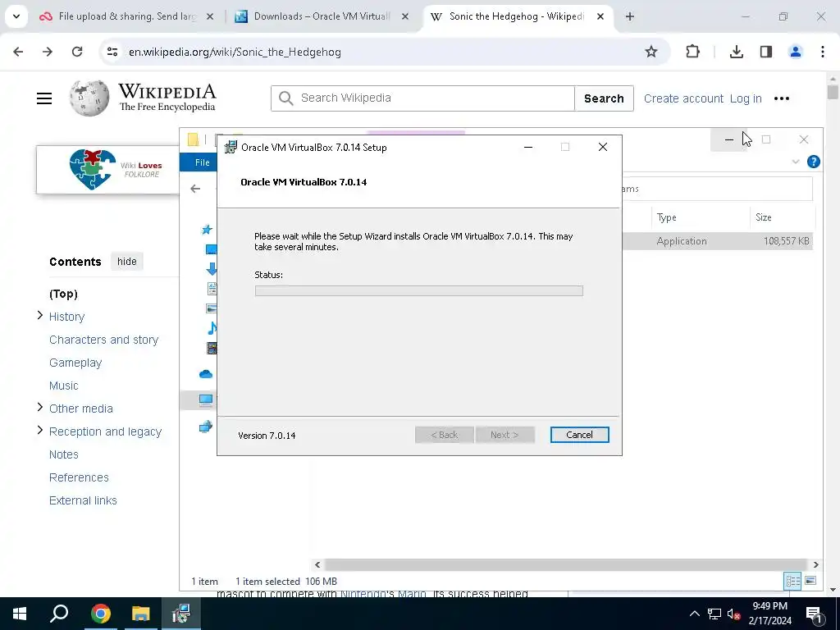Open Chrome profile avatar
Screen dimensions: 840x630
tap(796, 52)
